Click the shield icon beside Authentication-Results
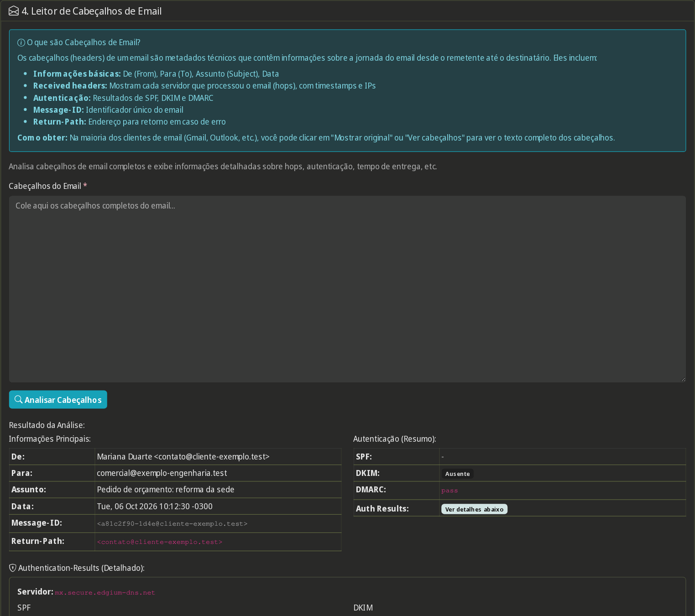Screen dimensions: 695x616 click(x=13, y=568)
